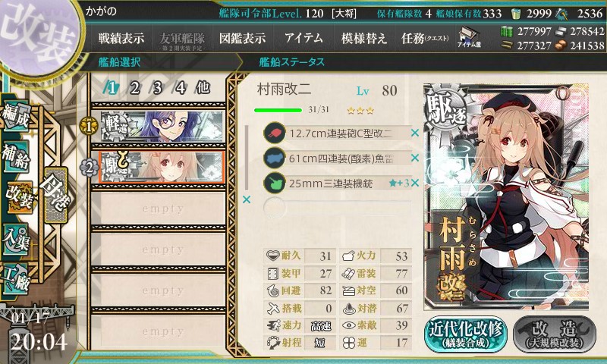Viewport: 607px width, 364px height.
Task: Open the 補給 resupply sidebar icon
Action: coord(16,156)
